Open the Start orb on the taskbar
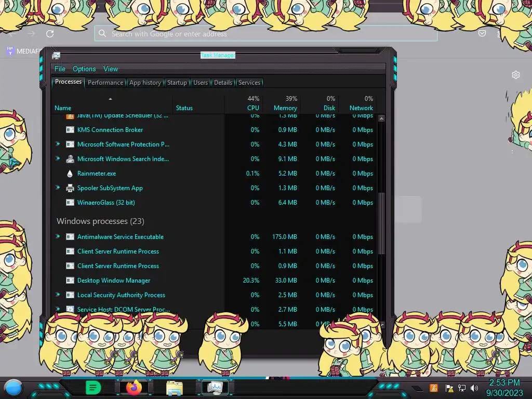The image size is (532, 399). click(14, 388)
